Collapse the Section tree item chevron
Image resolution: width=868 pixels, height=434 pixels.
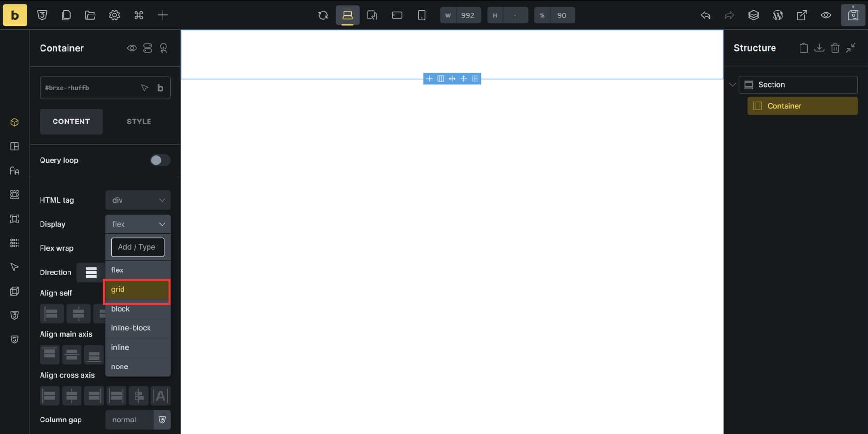tap(732, 84)
